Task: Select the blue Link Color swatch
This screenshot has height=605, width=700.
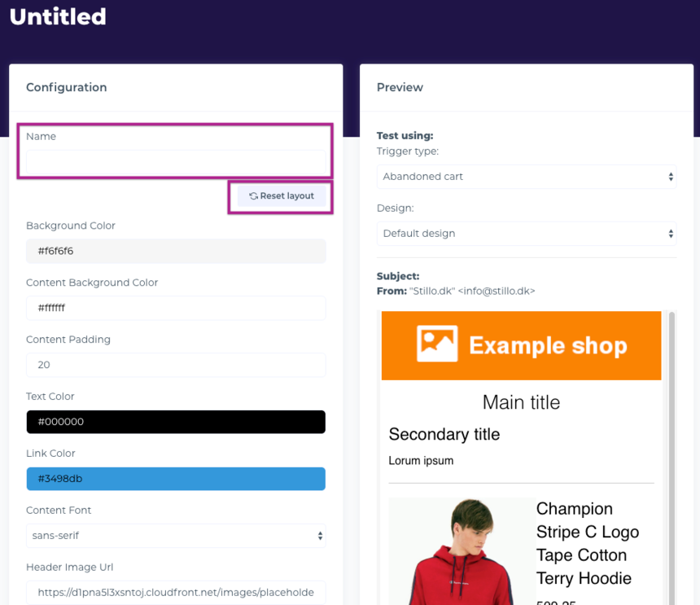Action: point(176,479)
